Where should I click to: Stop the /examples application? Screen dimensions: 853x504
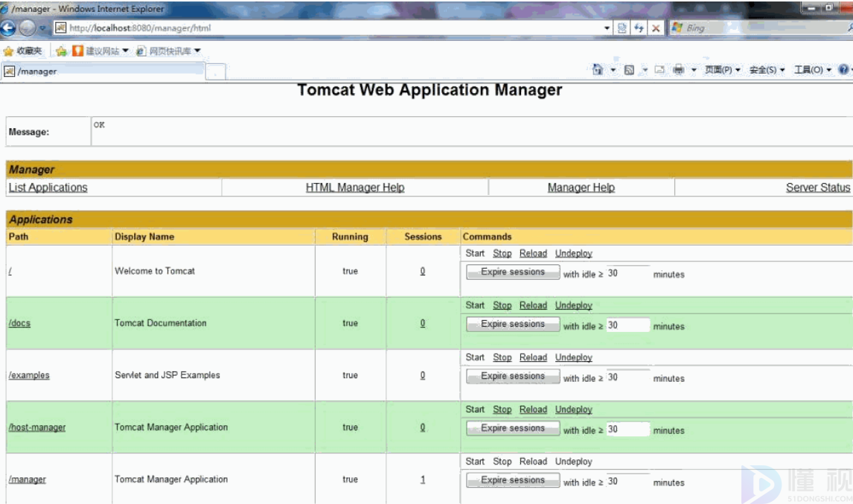click(502, 357)
